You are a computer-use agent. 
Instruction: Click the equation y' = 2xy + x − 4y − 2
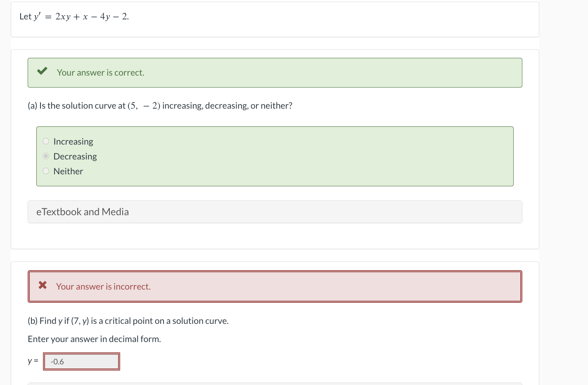click(x=73, y=17)
